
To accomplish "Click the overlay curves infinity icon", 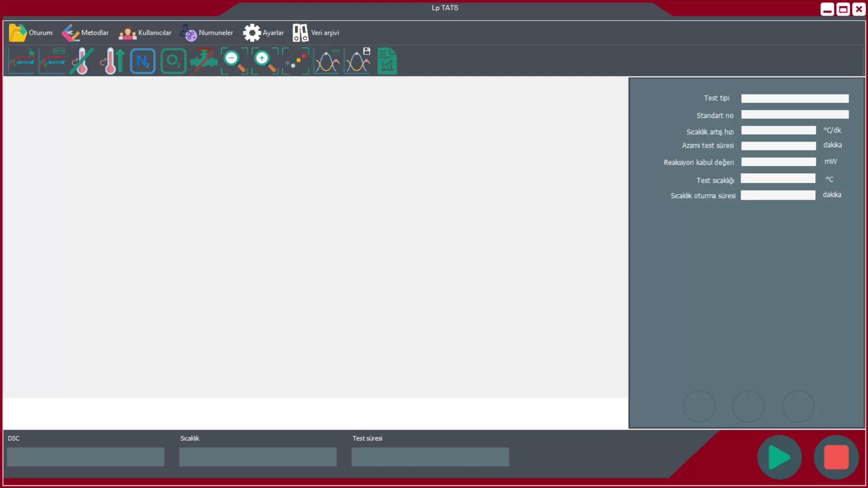I will coord(327,61).
